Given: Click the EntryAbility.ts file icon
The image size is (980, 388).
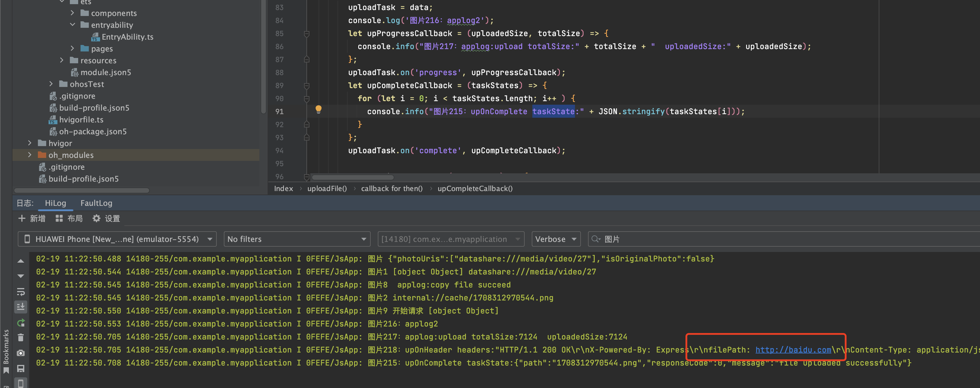Looking at the screenshot, I should 96,37.
